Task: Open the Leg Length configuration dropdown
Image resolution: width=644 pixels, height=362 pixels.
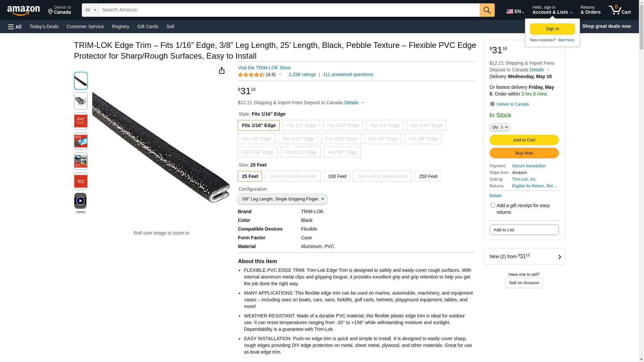Action: tap(282, 199)
